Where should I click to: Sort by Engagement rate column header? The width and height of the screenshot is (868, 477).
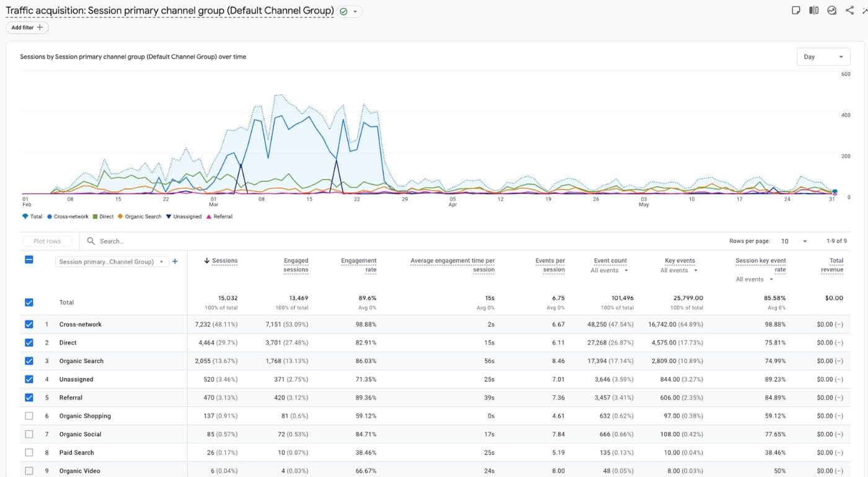tap(358, 265)
